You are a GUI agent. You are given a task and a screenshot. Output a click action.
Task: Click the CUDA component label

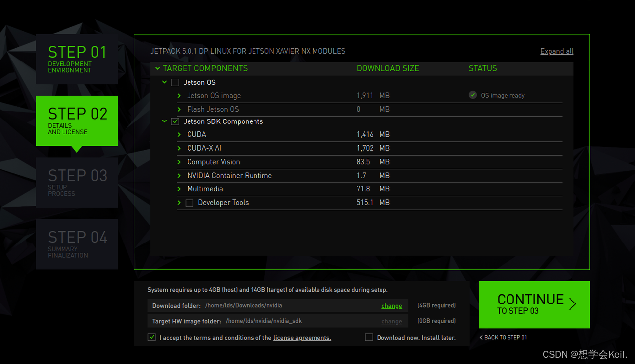(196, 134)
